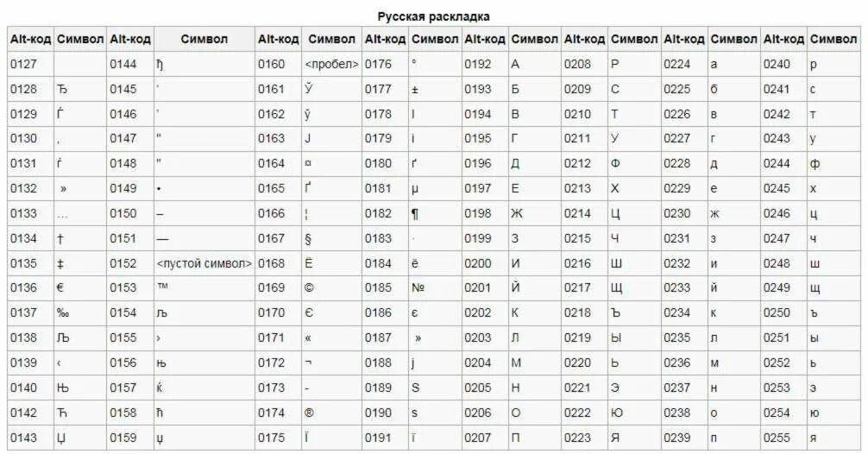
Task: Select the 0255 code cell
Action: [x=777, y=438]
